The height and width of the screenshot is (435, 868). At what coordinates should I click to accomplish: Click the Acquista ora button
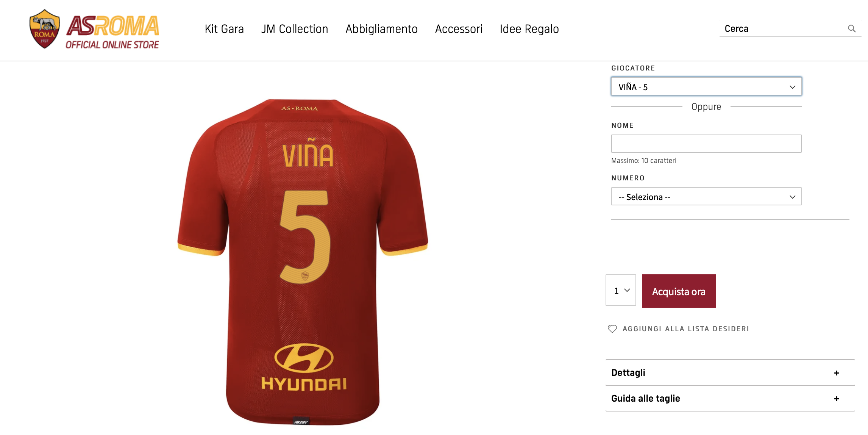pyautogui.click(x=679, y=291)
